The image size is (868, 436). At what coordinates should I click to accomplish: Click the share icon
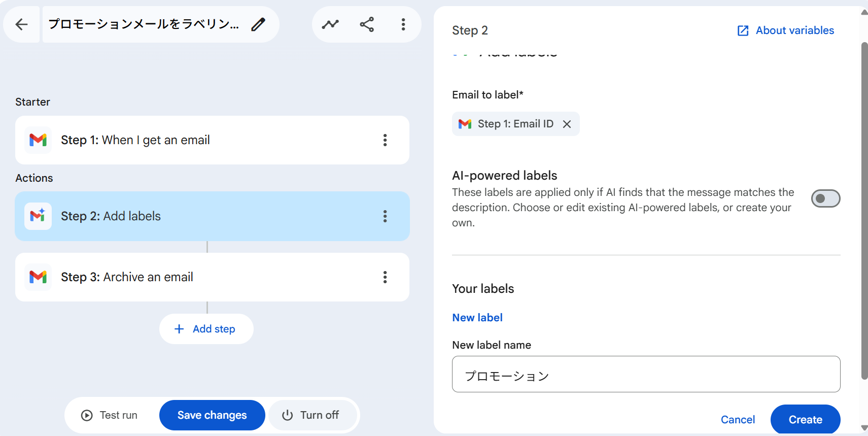point(367,24)
